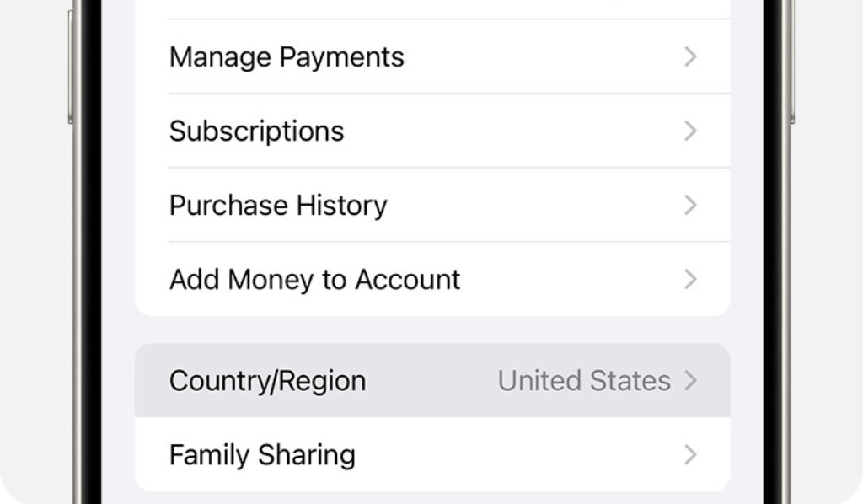The image size is (863, 504).
Task: Click the Family Sharing row chevron
Action: 690,455
